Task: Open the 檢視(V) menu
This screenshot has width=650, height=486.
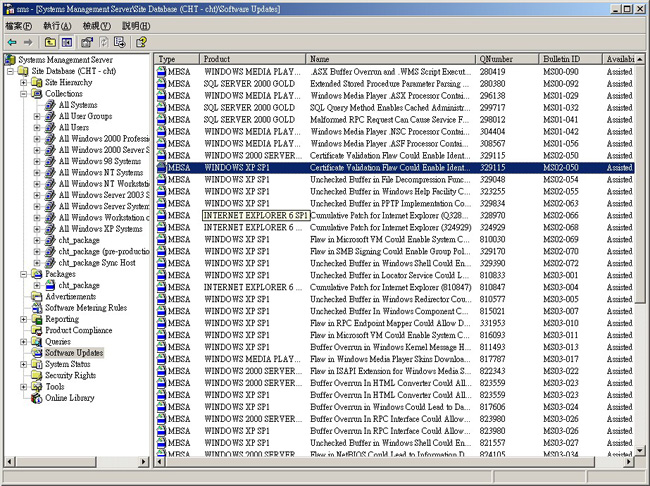Action: [97, 26]
